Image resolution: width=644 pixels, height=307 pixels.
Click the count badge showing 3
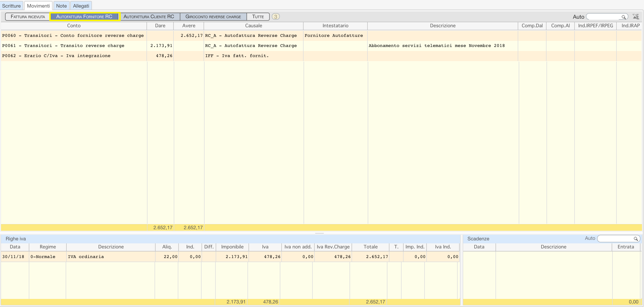click(276, 17)
